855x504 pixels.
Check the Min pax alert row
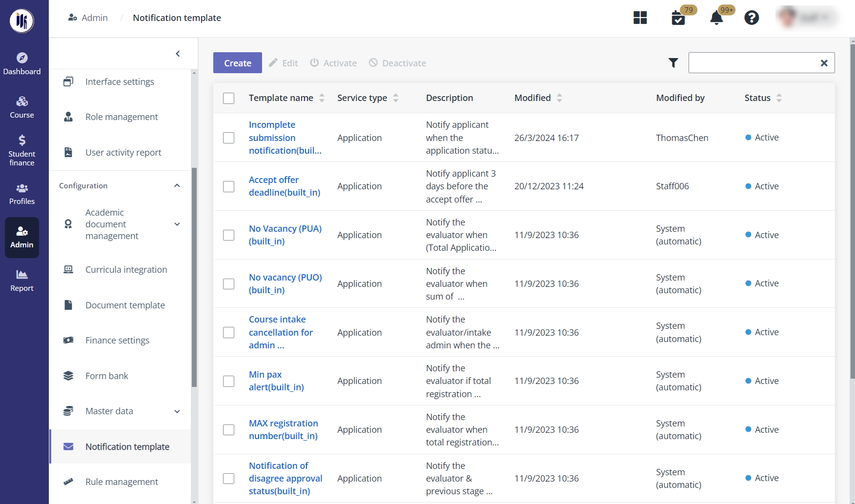pos(228,381)
